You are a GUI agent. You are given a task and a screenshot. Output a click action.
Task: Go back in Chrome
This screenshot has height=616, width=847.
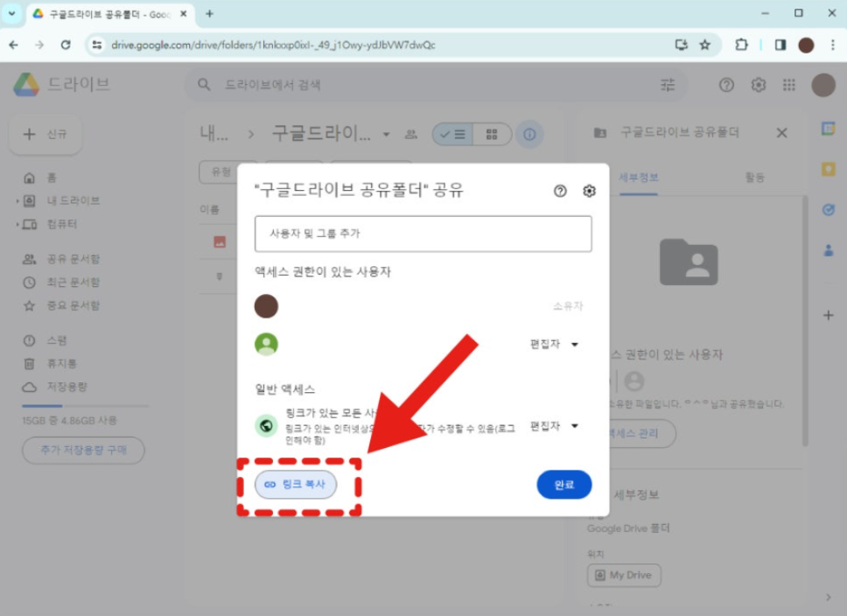[13, 45]
